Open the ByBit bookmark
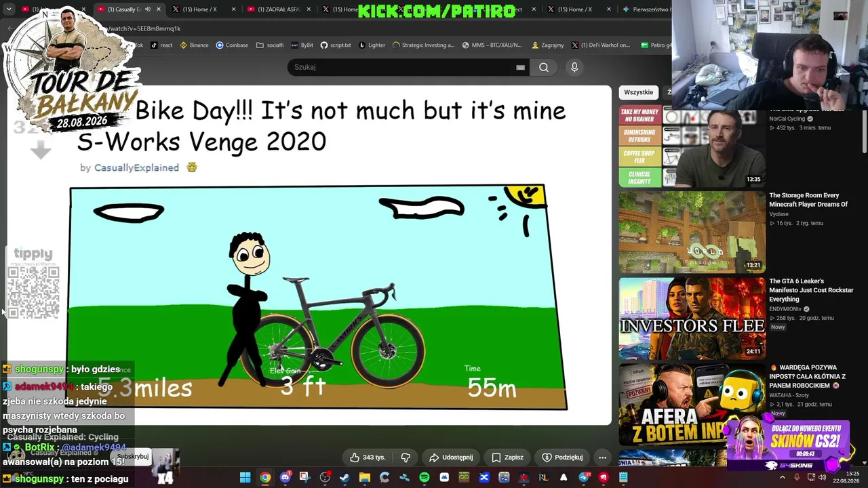 pyautogui.click(x=302, y=45)
